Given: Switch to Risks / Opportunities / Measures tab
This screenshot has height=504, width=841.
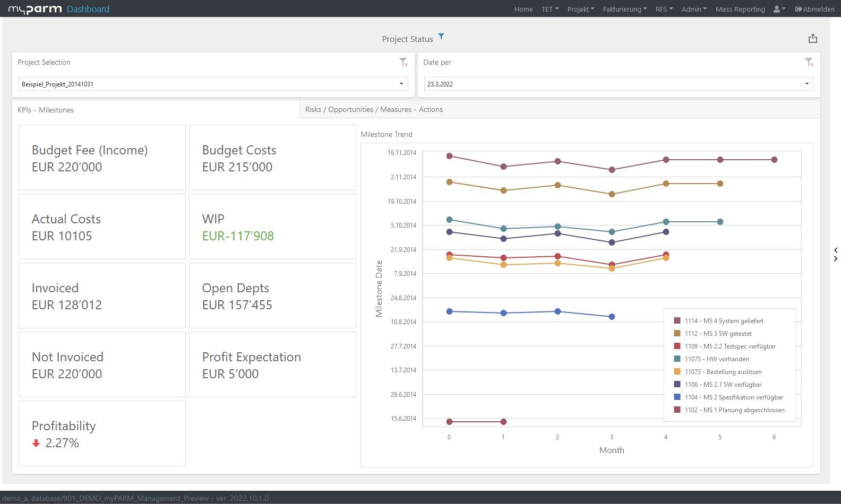Looking at the screenshot, I should 374,109.
